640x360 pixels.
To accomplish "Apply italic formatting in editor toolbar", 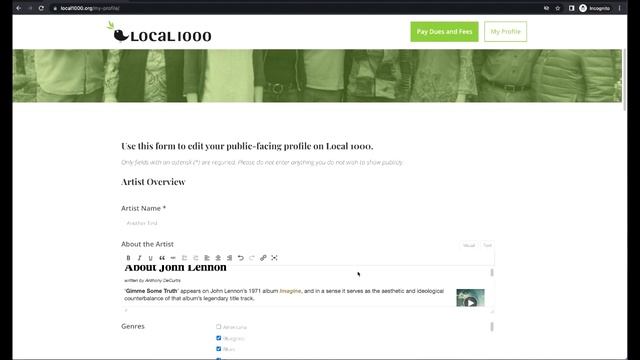I will [139, 258].
